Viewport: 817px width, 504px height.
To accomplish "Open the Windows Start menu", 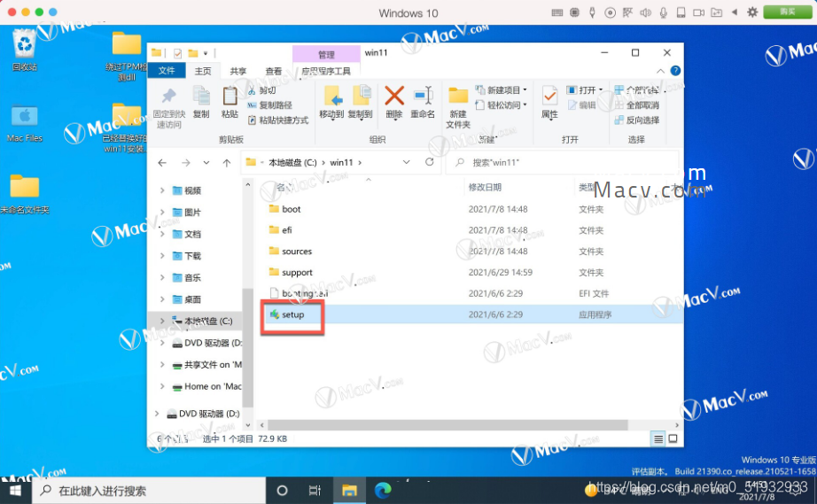I will coord(15,491).
